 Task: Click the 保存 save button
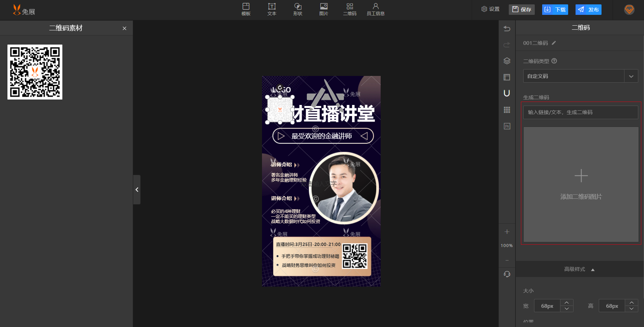(x=522, y=9)
